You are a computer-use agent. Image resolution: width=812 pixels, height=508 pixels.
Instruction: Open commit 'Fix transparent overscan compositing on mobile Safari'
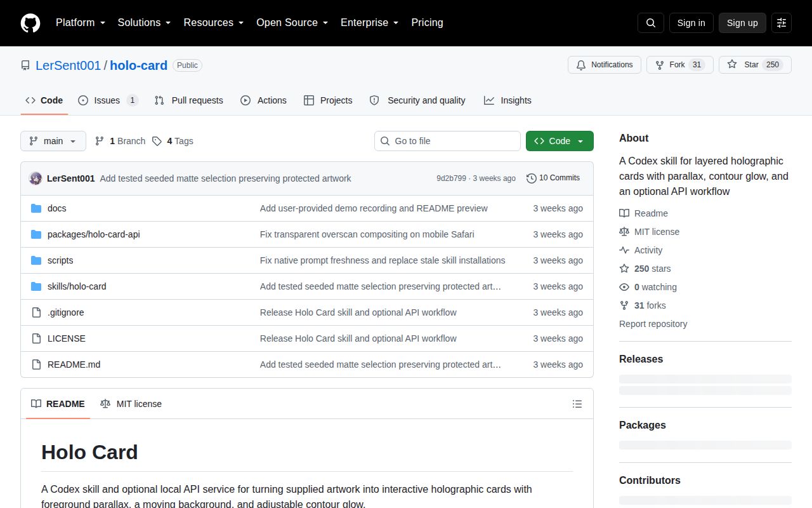(x=367, y=234)
